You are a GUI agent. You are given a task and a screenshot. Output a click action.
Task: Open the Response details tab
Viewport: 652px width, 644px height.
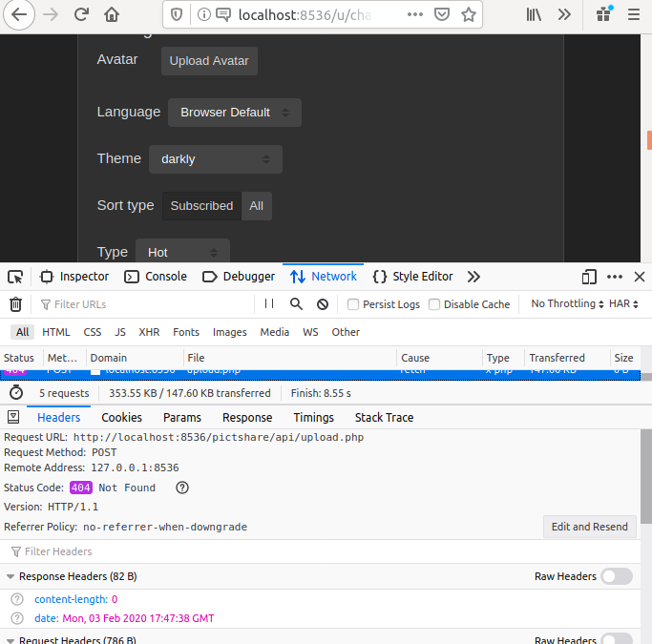click(x=247, y=417)
